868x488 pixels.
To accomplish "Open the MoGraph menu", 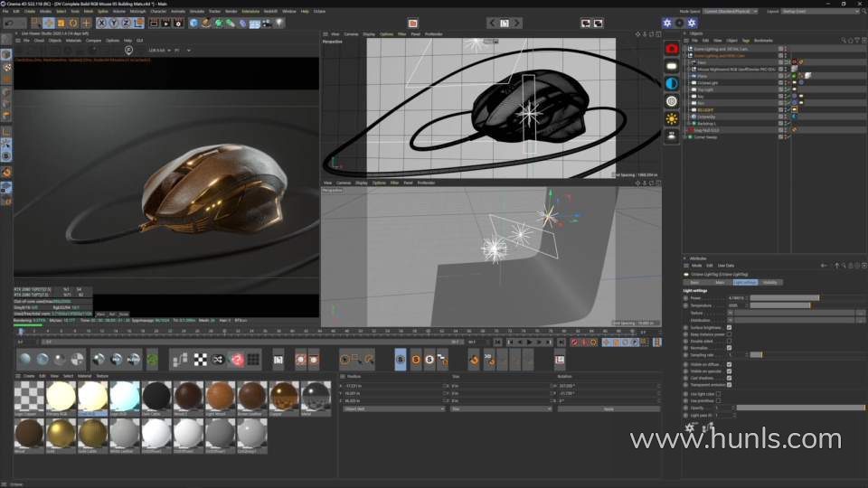I will [137, 11].
